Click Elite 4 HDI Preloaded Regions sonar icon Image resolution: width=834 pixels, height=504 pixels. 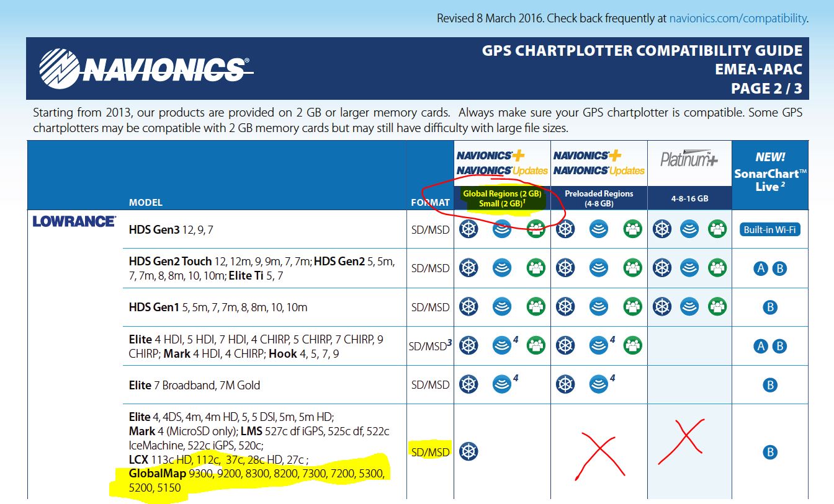click(599, 345)
